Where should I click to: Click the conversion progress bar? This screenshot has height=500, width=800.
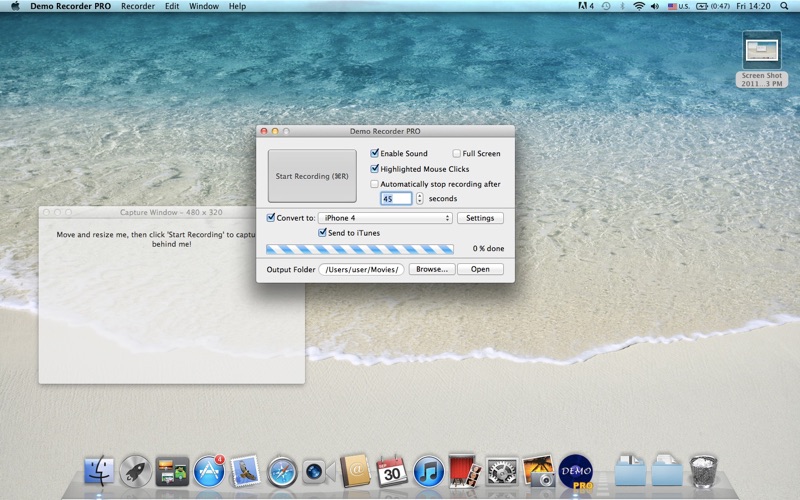pyautogui.click(x=360, y=249)
